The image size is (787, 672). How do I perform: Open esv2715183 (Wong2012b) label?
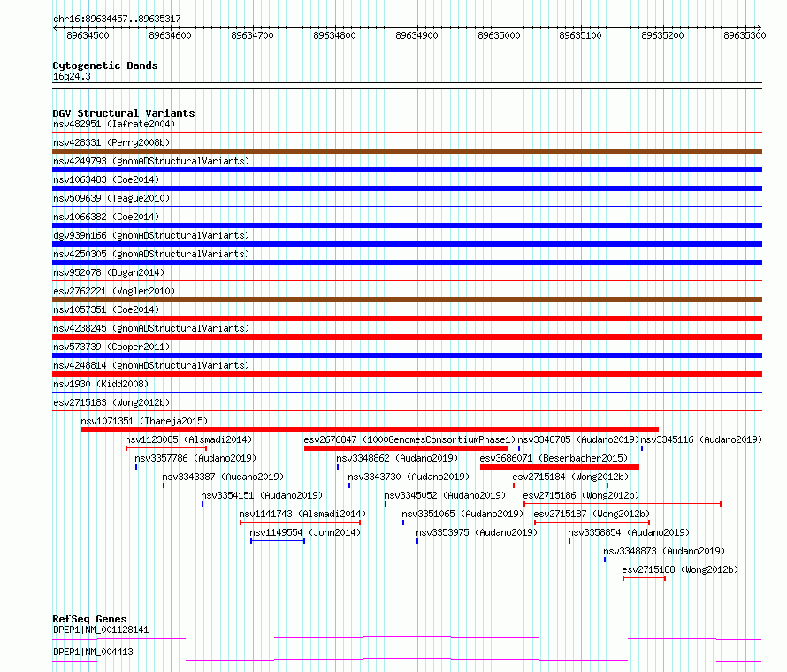pyautogui.click(x=111, y=402)
